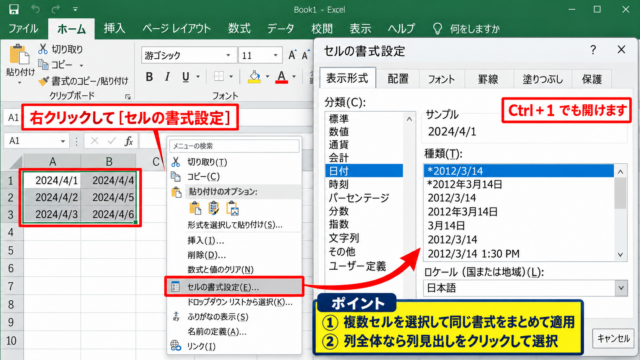Select the Format Painter (書式のコピー/貼り付け)
This screenshot has height=360, width=640.
(x=84, y=81)
